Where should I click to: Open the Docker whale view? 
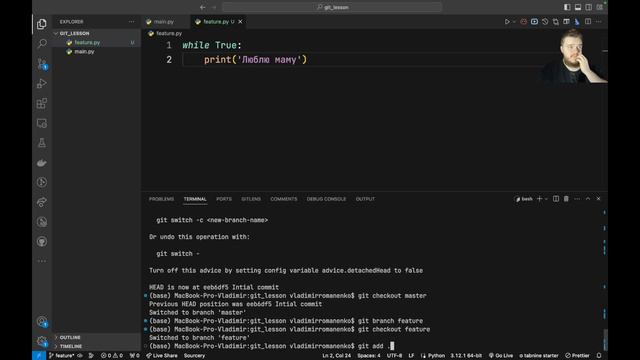(42, 162)
